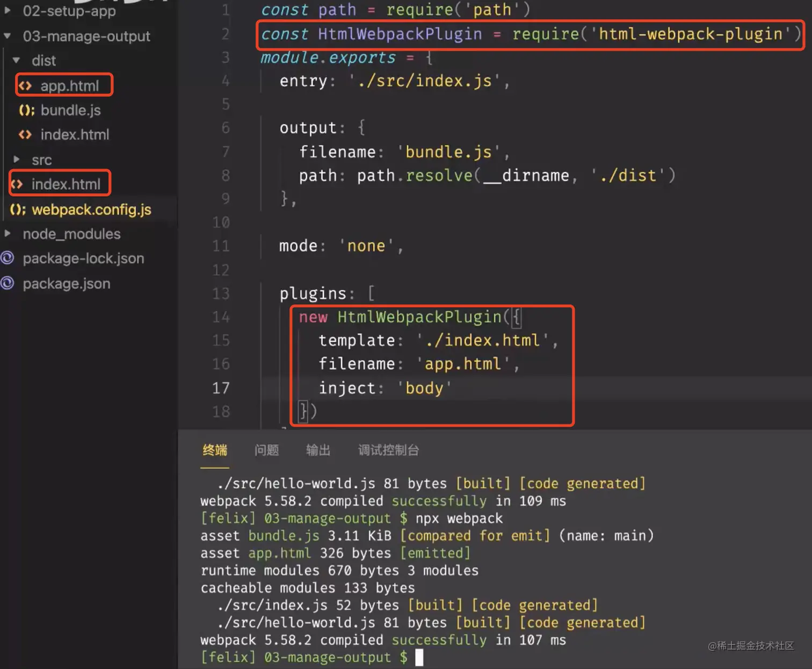Viewport: 812px width, 669px height.
Task: Switch to the 问题 problems tab
Action: [x=266, y=450]
